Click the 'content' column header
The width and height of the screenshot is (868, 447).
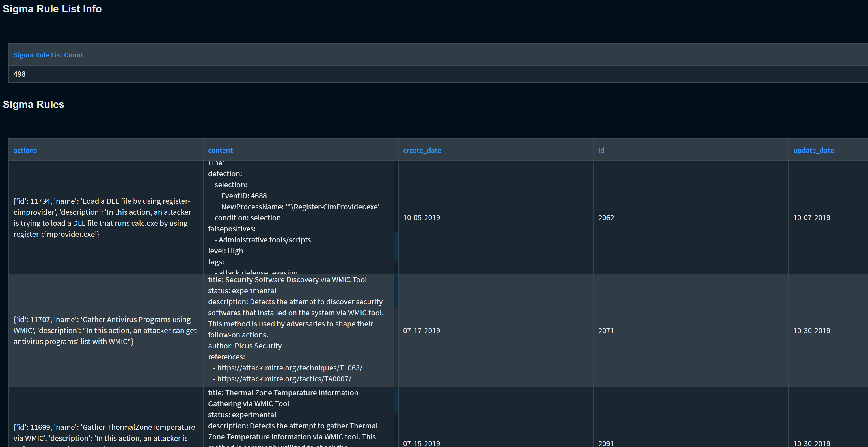click(x=220, y=150)
